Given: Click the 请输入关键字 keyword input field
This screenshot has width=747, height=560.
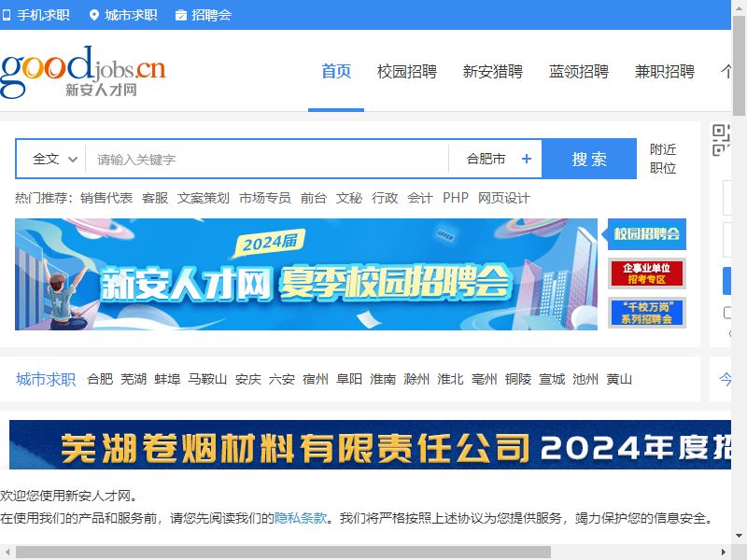Looking at the screenshot, I should (x=267, y=159).
